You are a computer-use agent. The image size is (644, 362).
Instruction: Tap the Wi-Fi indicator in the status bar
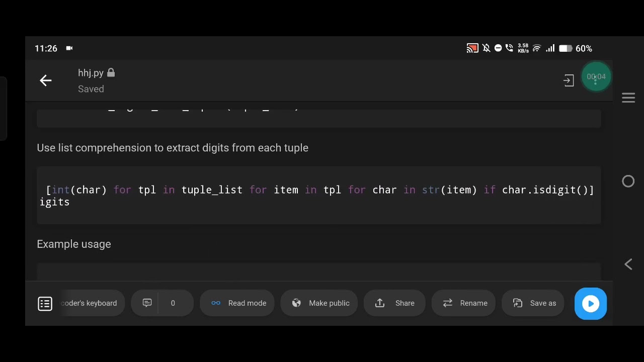coord(536,48)
